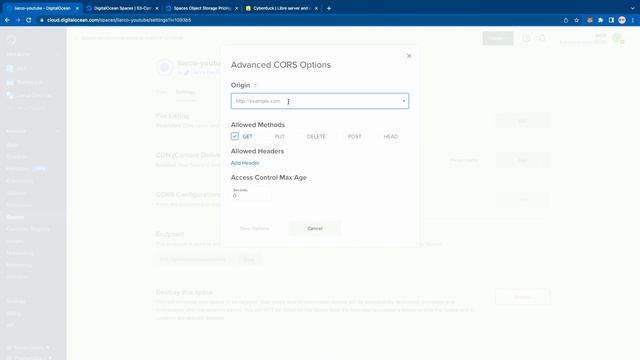Open the MetaMask fox extension icon
The width and height of the screenshot is (640, 360).
590,20
